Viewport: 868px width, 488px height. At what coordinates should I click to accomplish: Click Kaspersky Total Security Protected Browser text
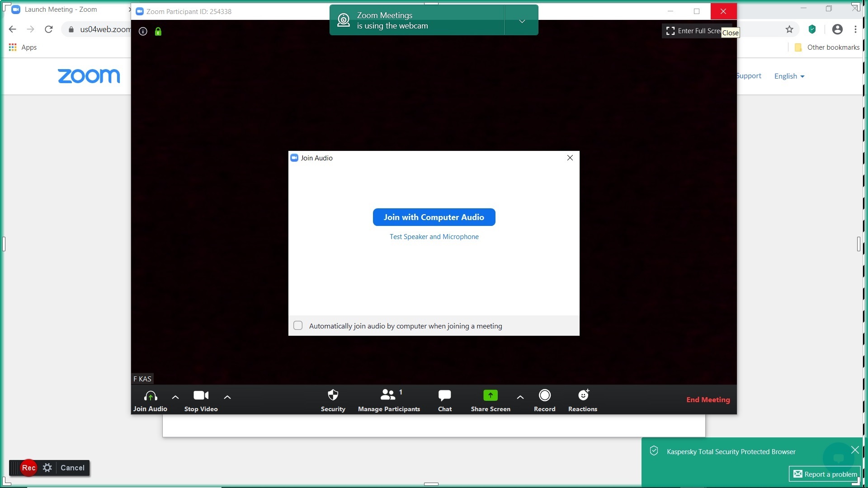tap(731, 451)
